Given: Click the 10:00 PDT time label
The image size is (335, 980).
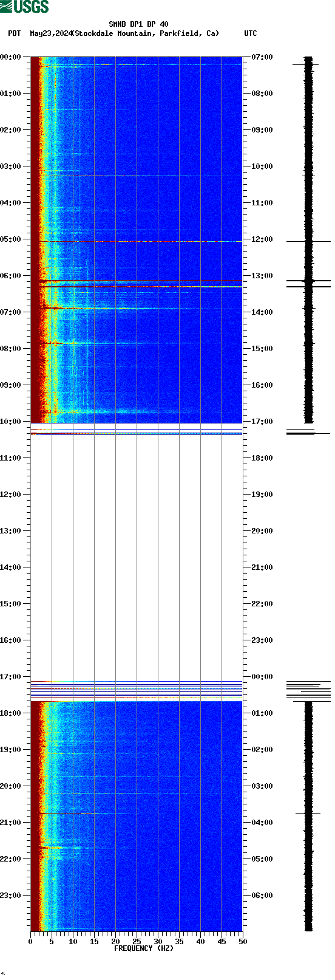Looking at the screenshot, I should pyautogui.click(x=11, y=422).
